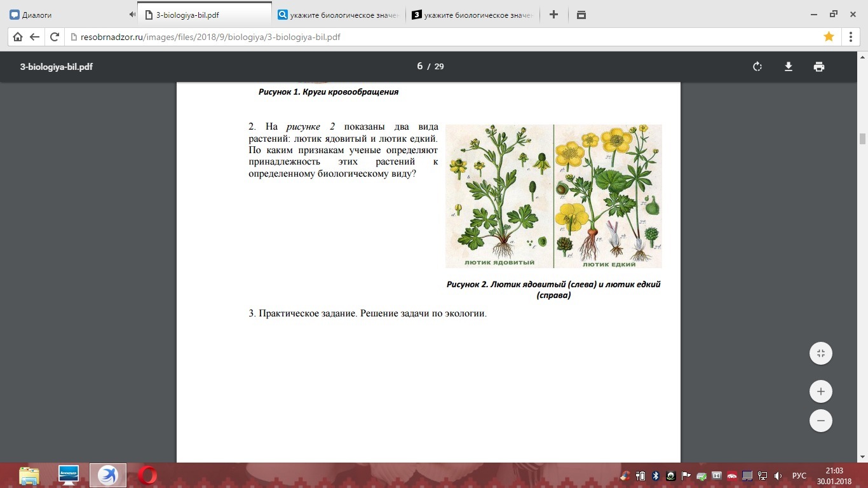Zoom in on the PDF

[821, 391]
